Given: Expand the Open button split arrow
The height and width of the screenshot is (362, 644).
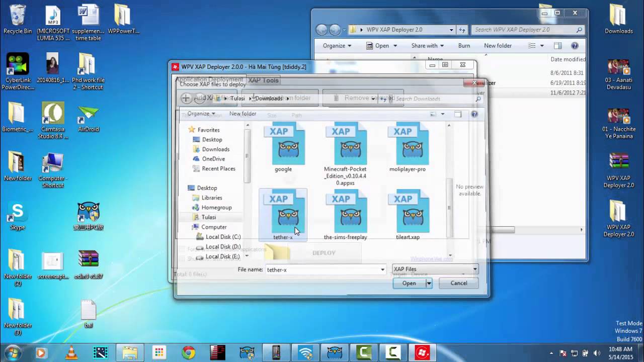Looking at the screenshot, I should (429, 283).
